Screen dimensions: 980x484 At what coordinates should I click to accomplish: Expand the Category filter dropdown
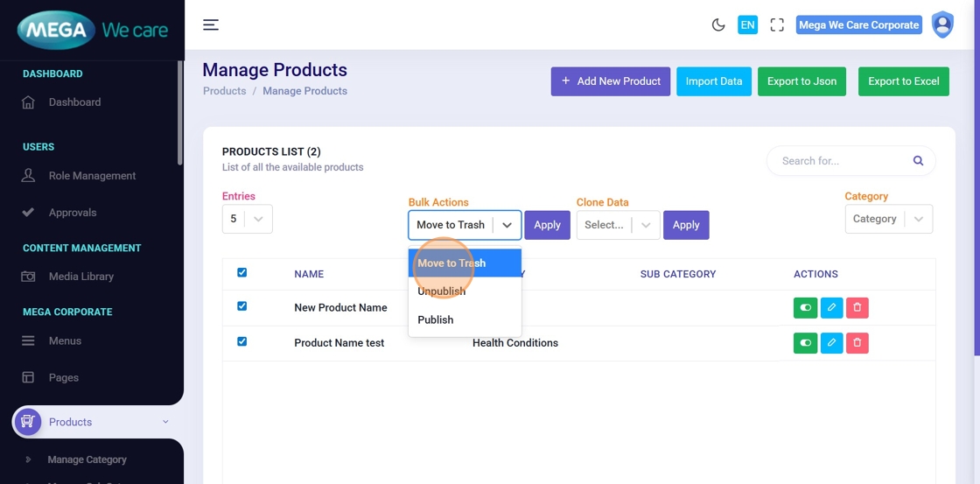click(888, 219)
